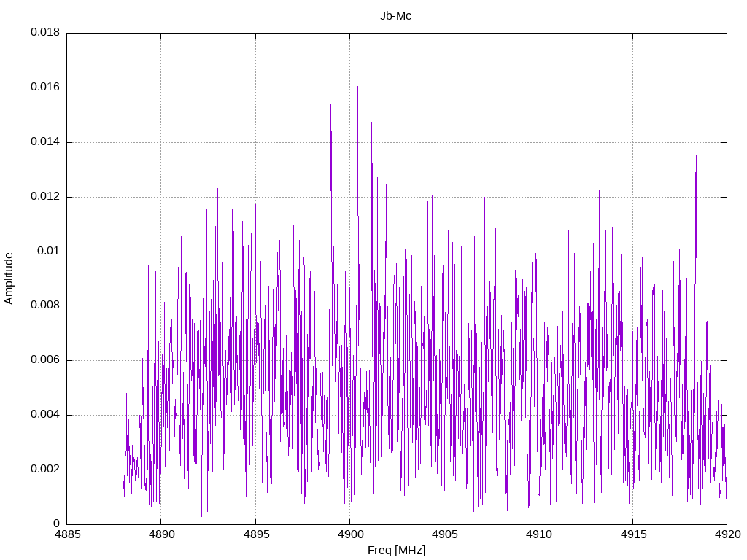Click the 4885 x-axis tick label
Viewport: 747px width, 560px height.
point(68,534)
